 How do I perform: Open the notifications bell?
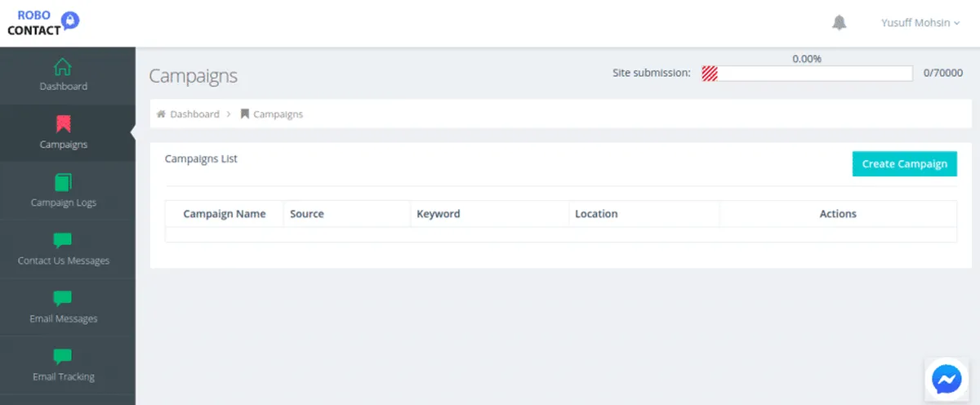(x=839, y=23)
